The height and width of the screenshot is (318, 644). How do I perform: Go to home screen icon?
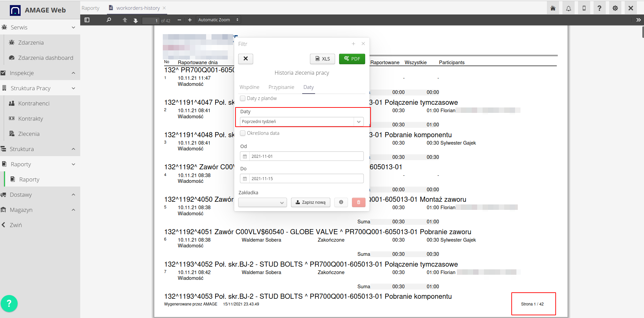553,7
